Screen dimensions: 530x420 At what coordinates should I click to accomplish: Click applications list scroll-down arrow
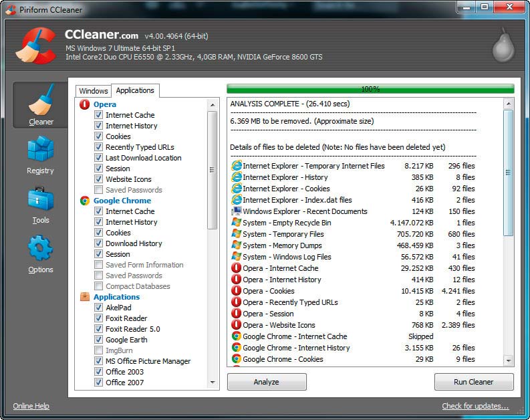(x=213, y=383)
